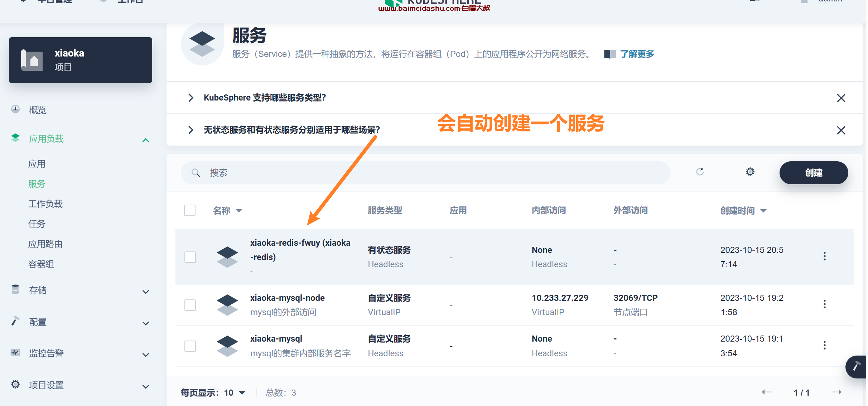Open 应用 under application workloads

(x=37, y=164)
